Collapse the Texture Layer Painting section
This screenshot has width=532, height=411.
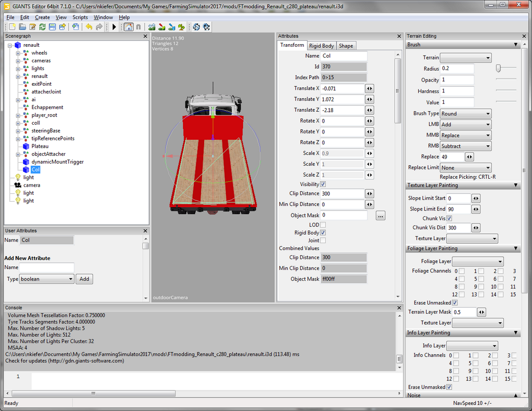coord(516,185)
